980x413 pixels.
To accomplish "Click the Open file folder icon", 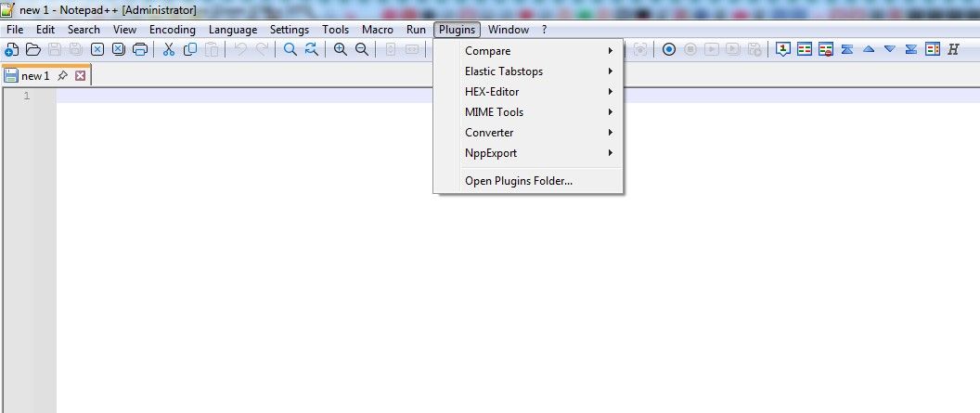I will point(33,50).
